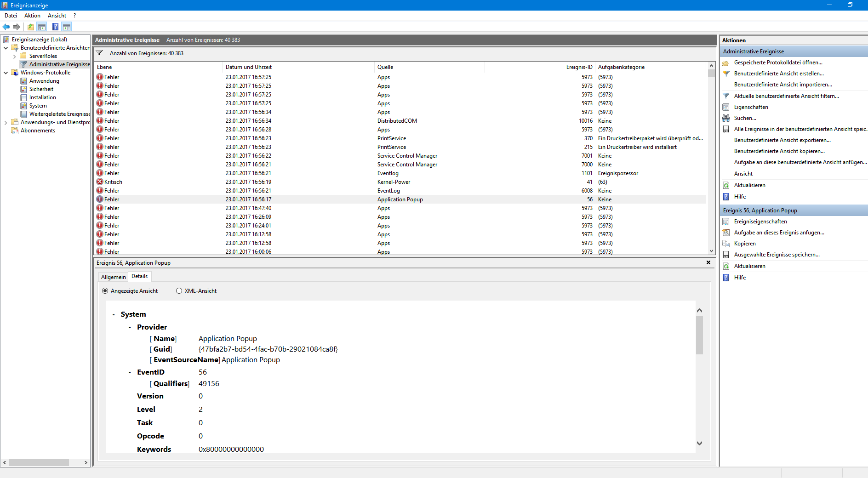Collapse the EventID node in details

pos(130,373)
